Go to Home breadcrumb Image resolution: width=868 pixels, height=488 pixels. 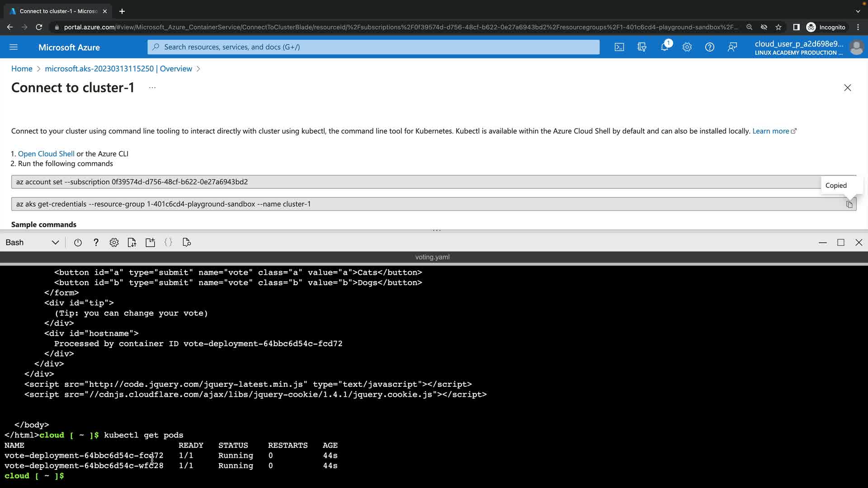pos(22,69)
